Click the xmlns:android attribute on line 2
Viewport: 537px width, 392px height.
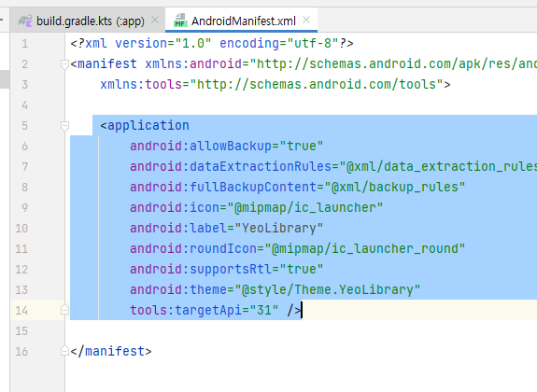pos(342,64)
